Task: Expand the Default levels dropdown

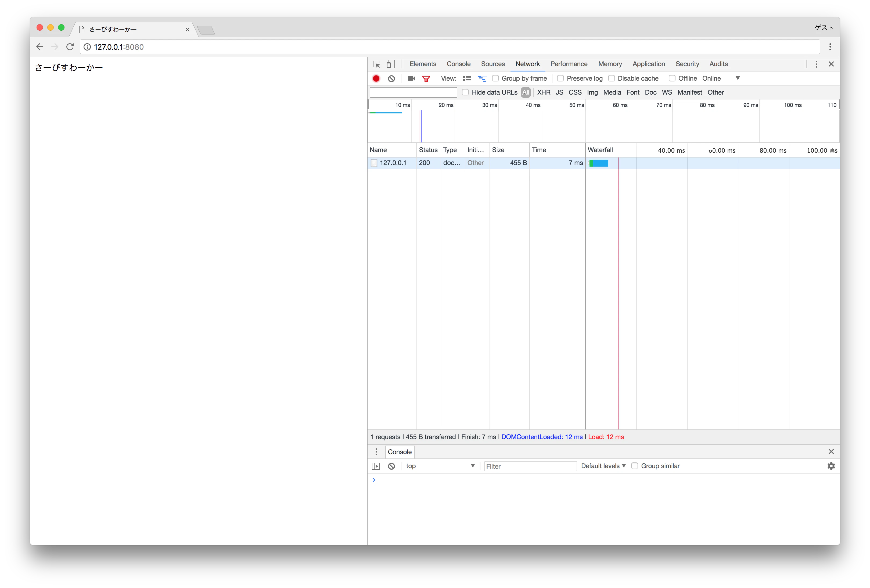Action: pos(603,466)
